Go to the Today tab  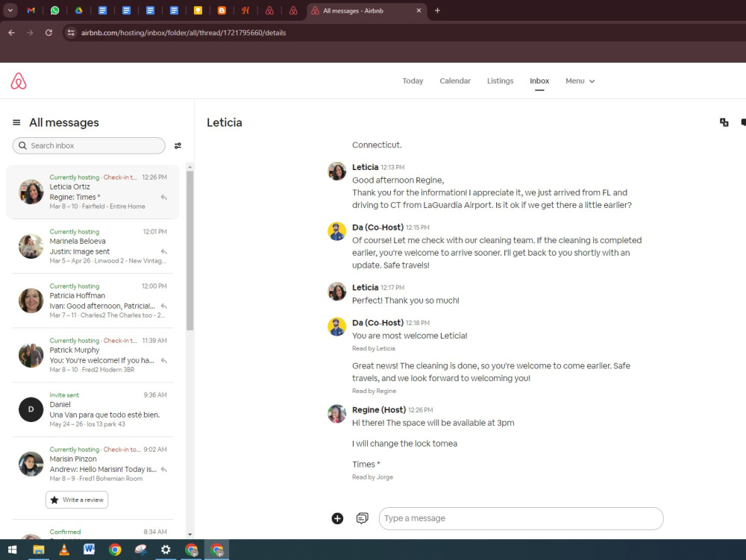click(413, 81)
